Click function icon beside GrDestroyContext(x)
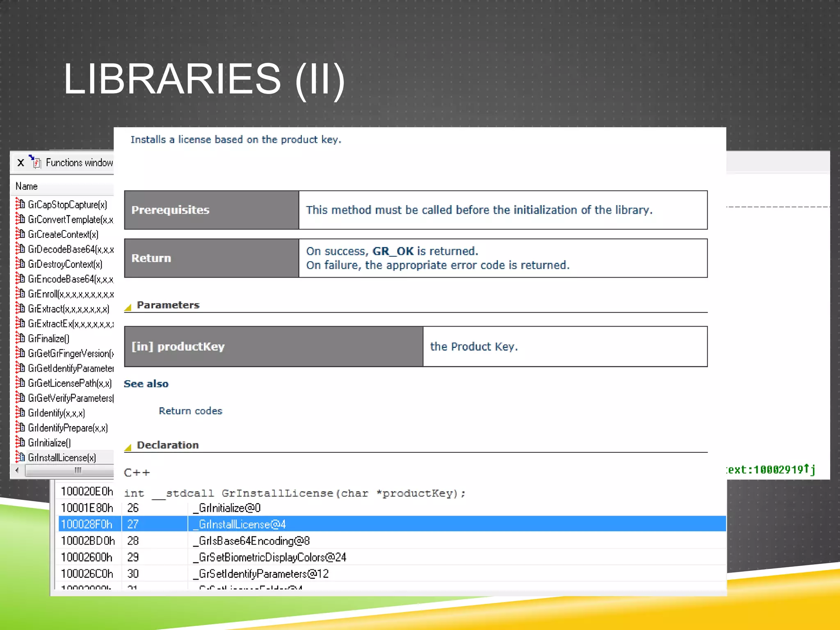 21,264
